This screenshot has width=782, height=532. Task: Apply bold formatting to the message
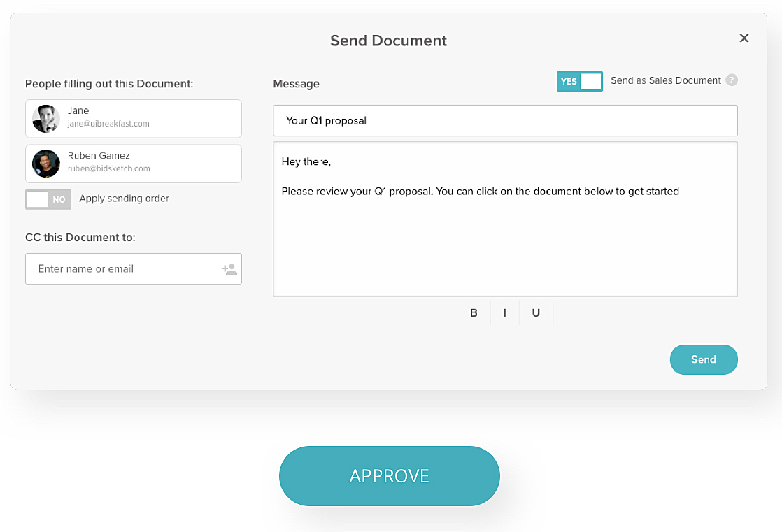coord(474,312)
